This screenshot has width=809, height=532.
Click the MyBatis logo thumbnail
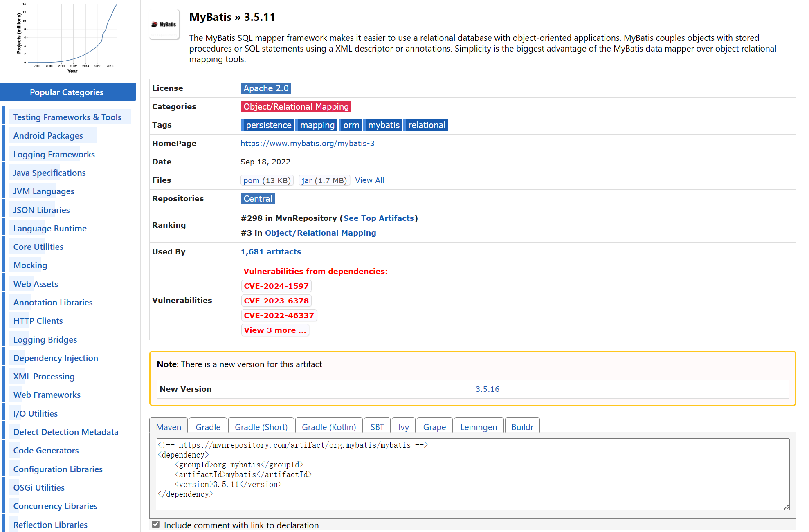point(164,25)
